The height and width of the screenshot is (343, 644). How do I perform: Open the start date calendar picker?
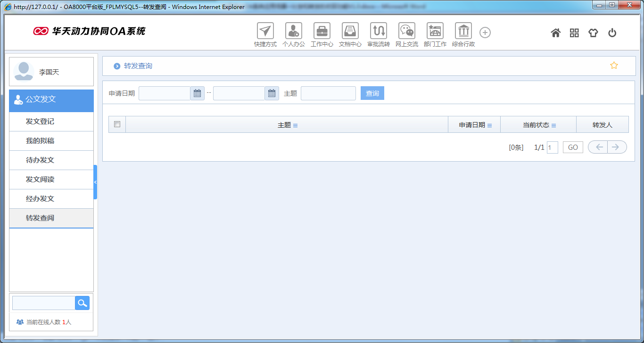[197, 93]
